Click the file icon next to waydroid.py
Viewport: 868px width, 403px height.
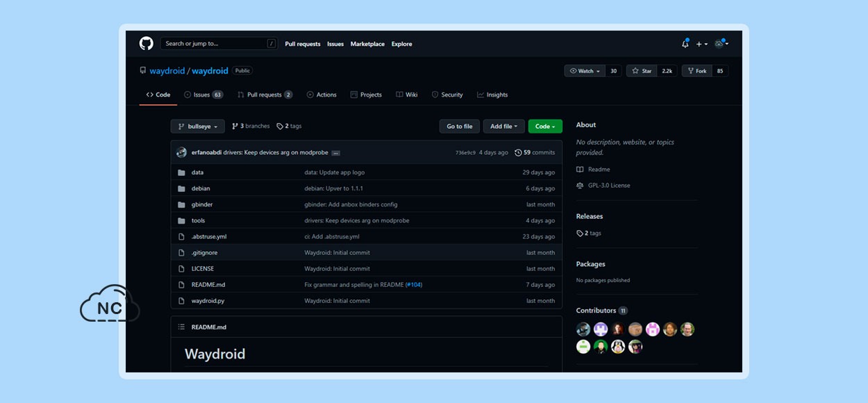[x=181, y=301]
